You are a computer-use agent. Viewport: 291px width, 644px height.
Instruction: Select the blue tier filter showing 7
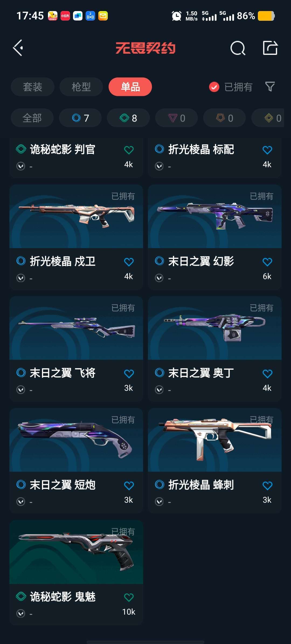coord(80,118)
